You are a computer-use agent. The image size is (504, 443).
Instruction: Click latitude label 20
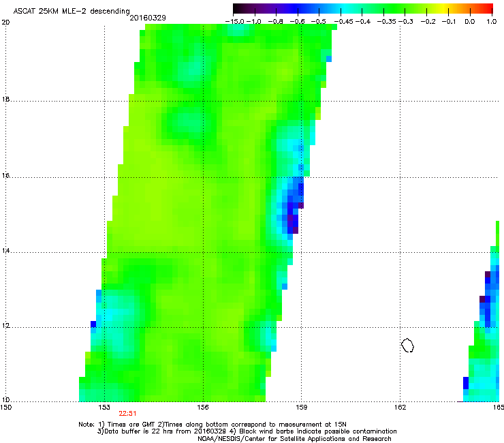pos(5,22)
